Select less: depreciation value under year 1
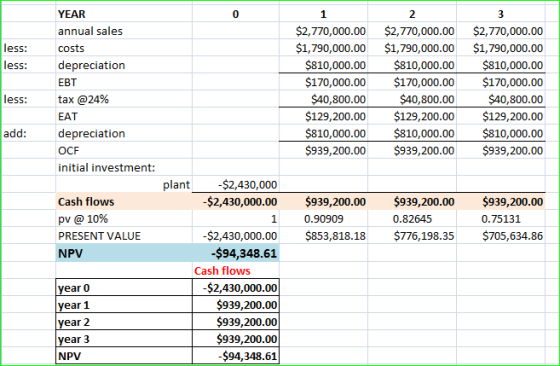 323,65
